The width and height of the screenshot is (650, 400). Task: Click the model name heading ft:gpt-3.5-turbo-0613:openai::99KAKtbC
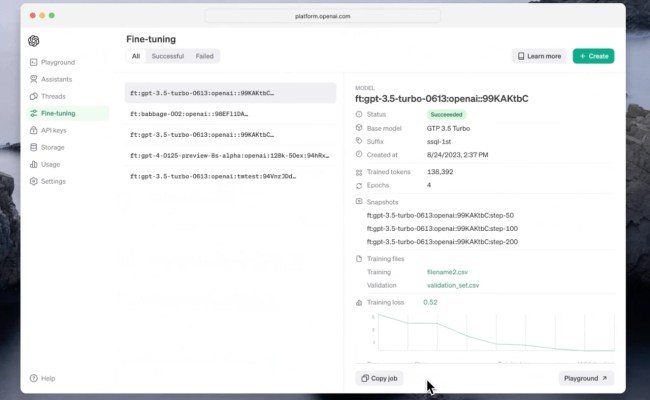(441, 99)
